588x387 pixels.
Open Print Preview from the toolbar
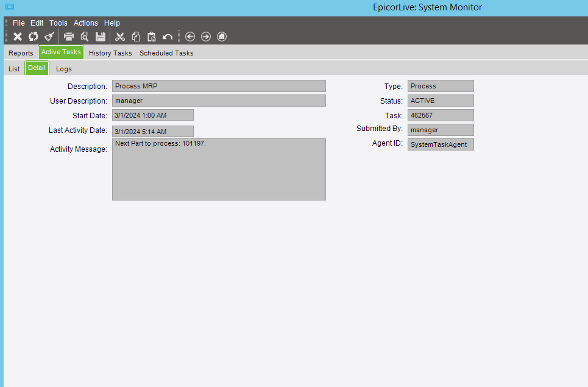[84, 36]
